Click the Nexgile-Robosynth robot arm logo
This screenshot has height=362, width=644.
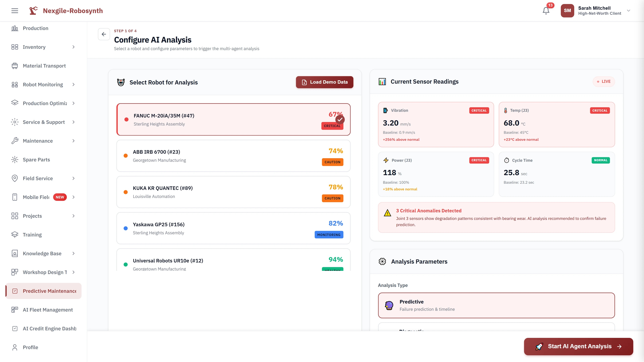(x=33, y=11)
